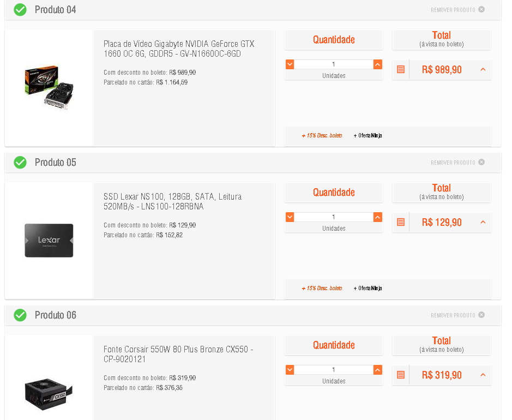Screen dimensions: 512x420
Task: Open price details list icon for Corsair PSU
Action: click(401, 375)
